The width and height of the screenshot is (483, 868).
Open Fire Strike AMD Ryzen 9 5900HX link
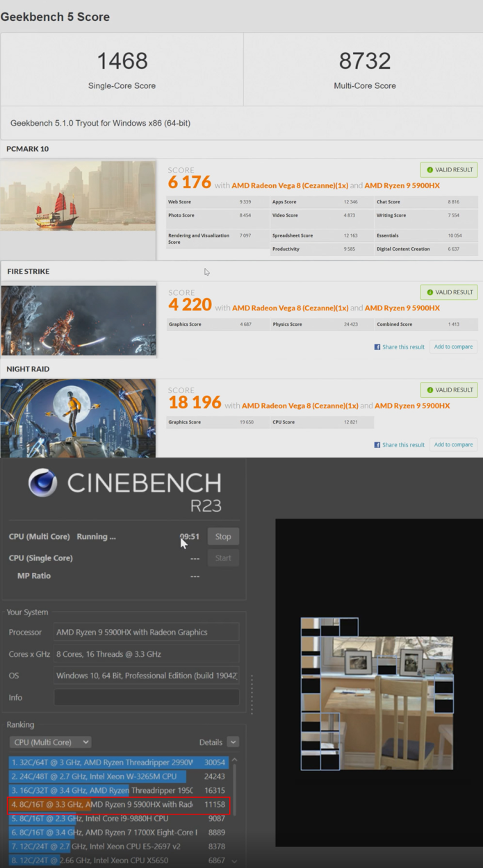coord(402,308)
